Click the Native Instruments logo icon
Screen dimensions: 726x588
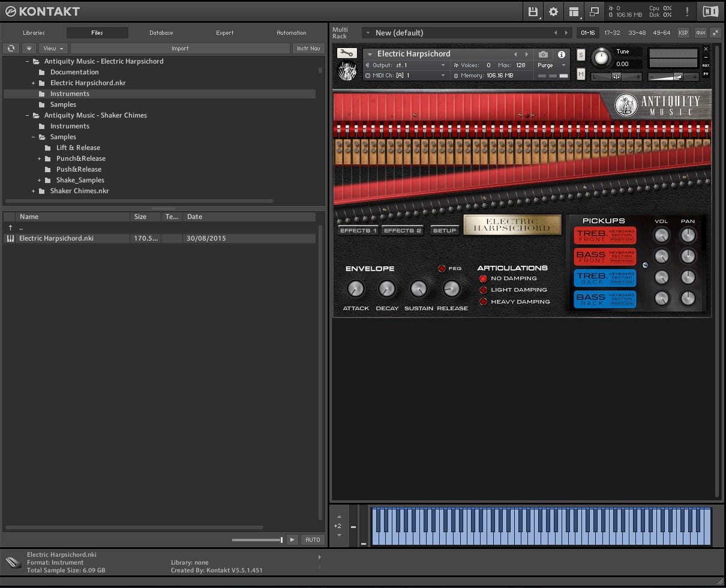tap(710, 11)
